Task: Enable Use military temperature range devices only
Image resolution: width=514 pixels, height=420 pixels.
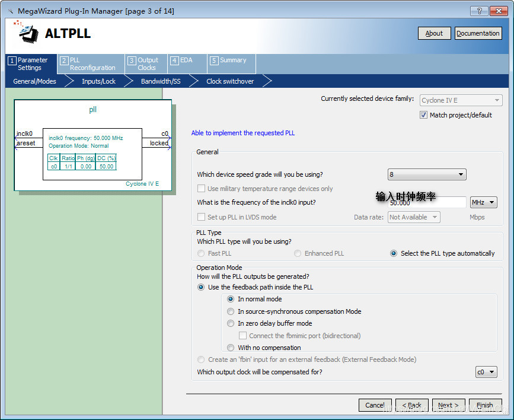Action: coord(201,188)
